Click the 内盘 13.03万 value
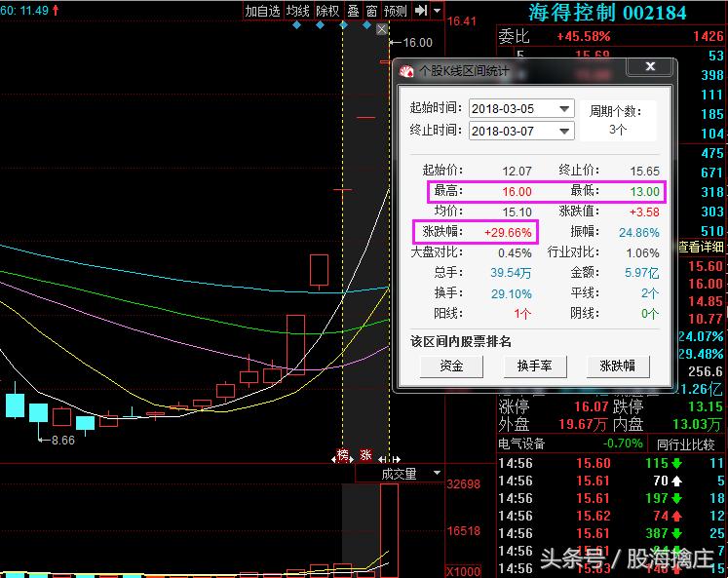The height and width of the screenshot is (578, 728). [698, 424]
